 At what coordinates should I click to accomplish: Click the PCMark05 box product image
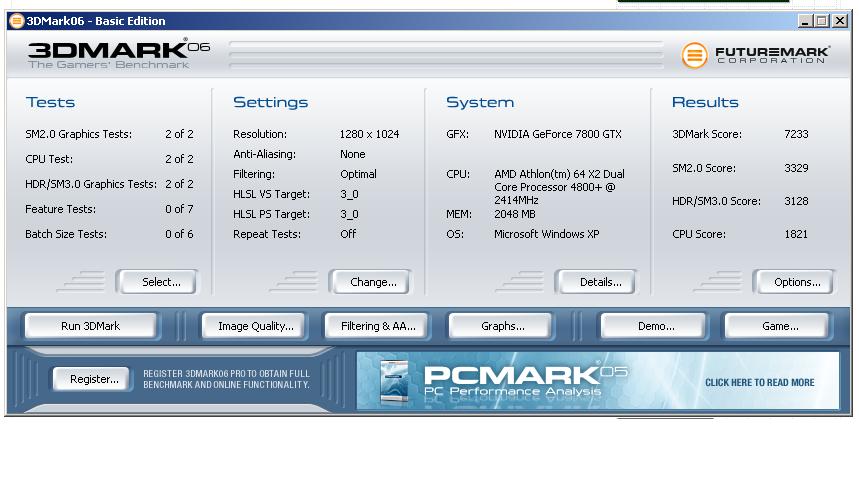pos(394,381)
